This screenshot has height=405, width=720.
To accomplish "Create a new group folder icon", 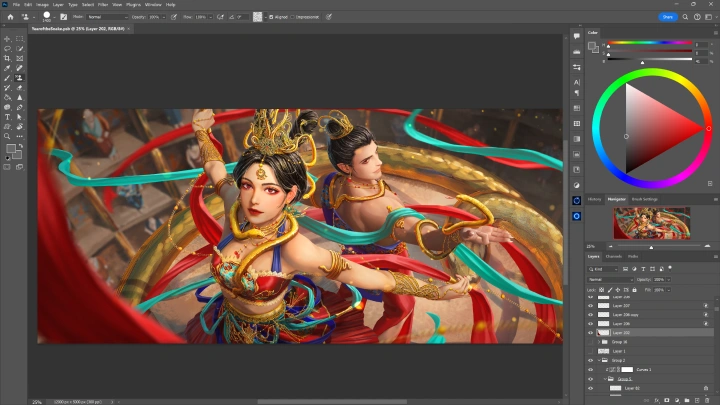I will (687, 400).
